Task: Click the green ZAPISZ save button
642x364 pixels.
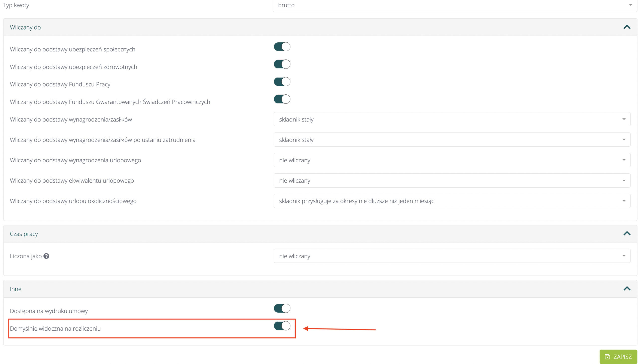Action: click(618, 357)
